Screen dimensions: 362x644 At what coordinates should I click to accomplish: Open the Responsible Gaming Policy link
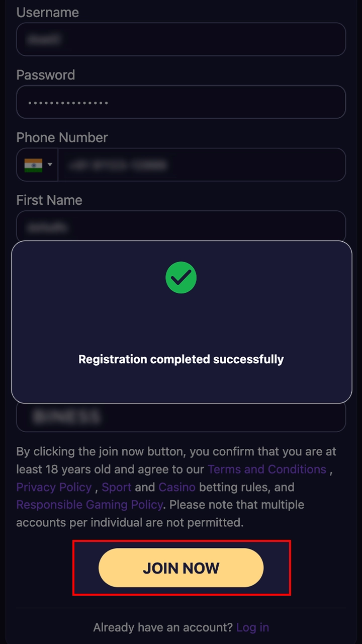pos(89,505)
